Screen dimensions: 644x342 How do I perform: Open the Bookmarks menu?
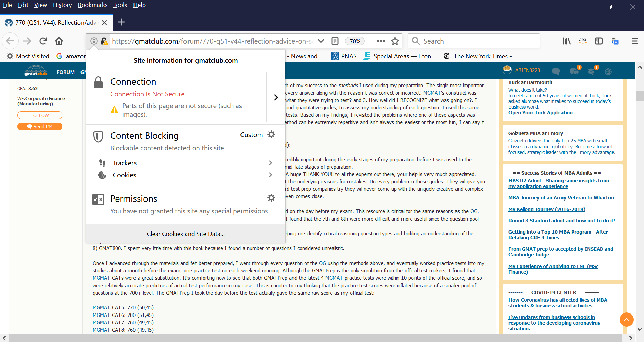(93, 5)
